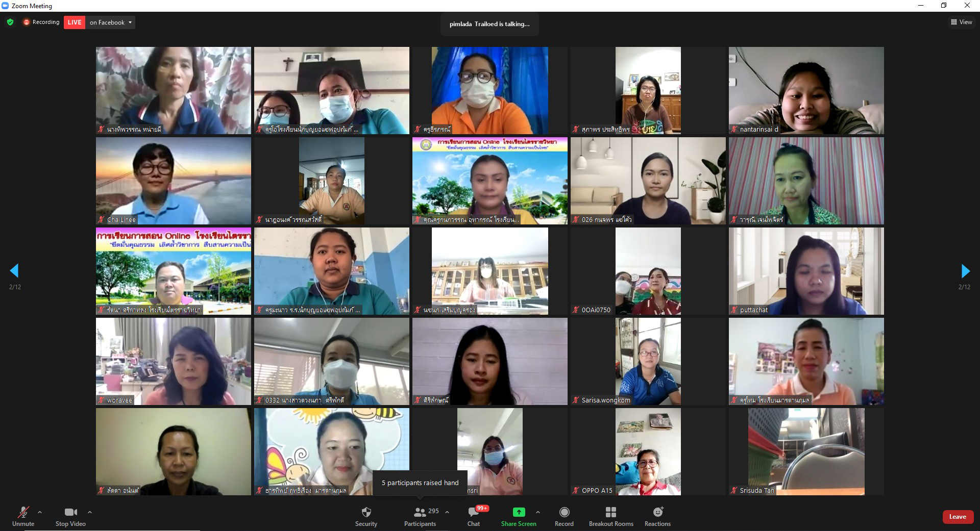Select the Srisuda Tan video tile
980x531 pixels.
(x=806, y=451)
